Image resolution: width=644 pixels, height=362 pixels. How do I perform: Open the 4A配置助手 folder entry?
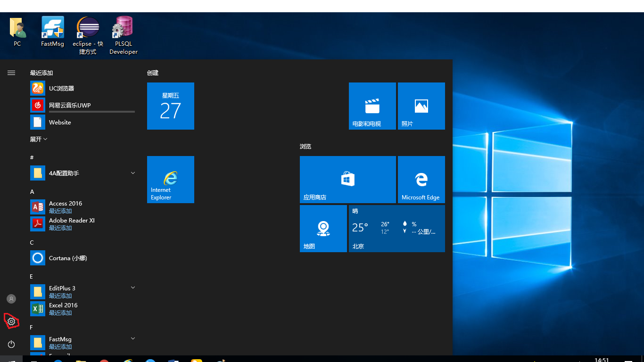point(83,173)
